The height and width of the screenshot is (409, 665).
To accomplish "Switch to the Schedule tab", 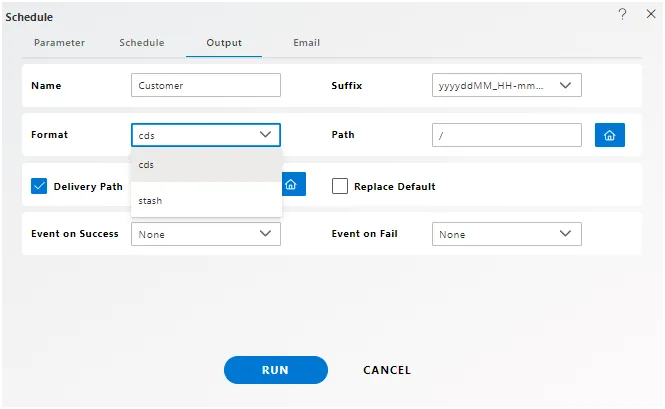I will [141, 43].
